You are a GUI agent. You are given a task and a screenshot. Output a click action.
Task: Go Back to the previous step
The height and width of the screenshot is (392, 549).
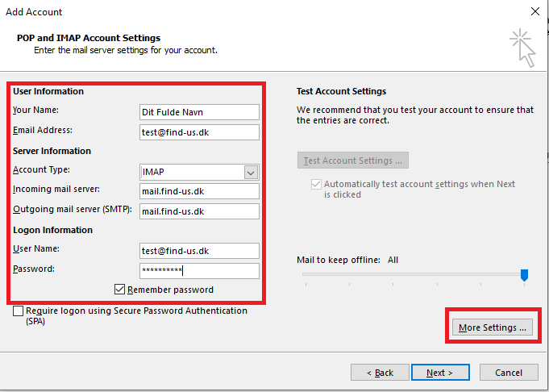[x=380, y=372]
